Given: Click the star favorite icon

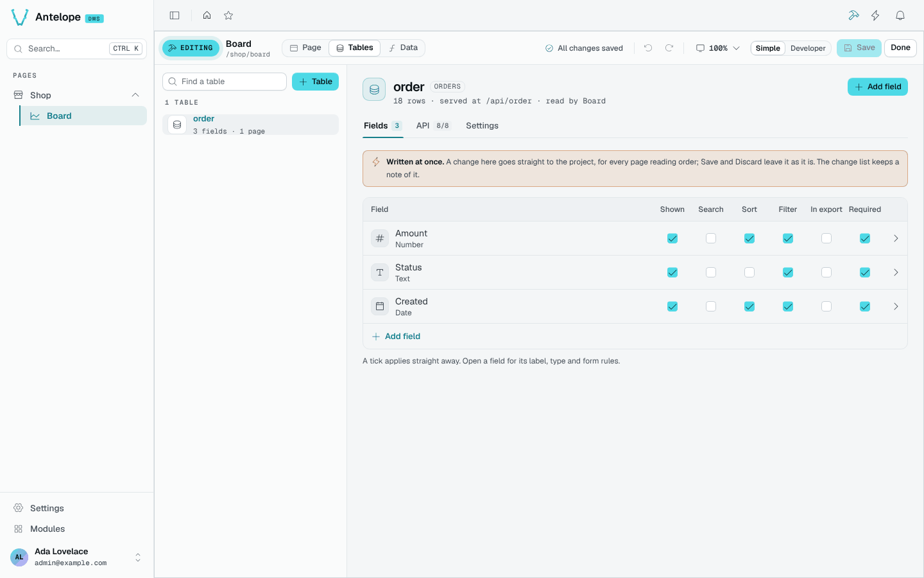Looking at the screenshot, I should click(228, 15).
